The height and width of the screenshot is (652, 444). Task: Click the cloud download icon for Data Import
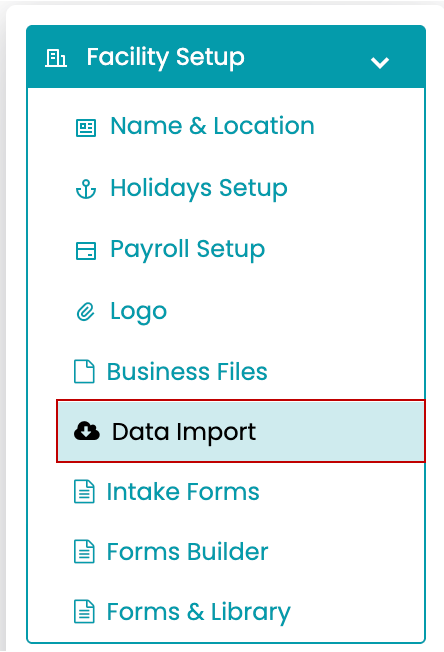tap(86, 431)
